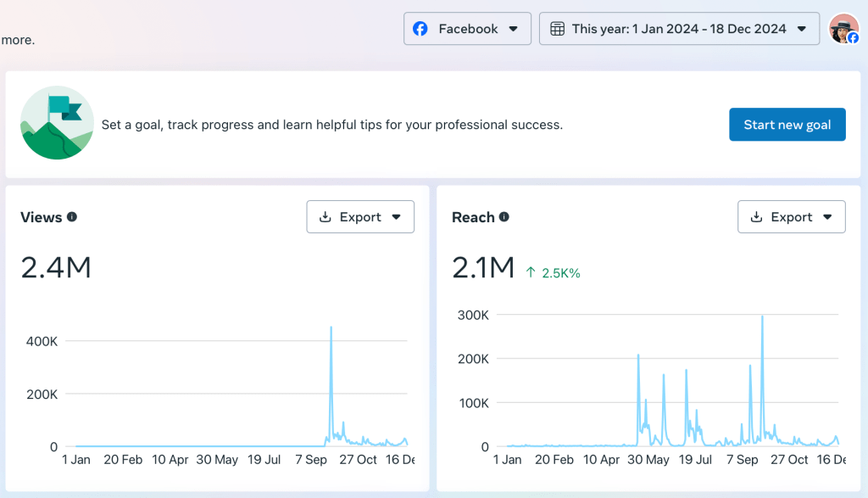Click the info icon beside Reach
Screen dimensions: 868x498
click(504, 217)
